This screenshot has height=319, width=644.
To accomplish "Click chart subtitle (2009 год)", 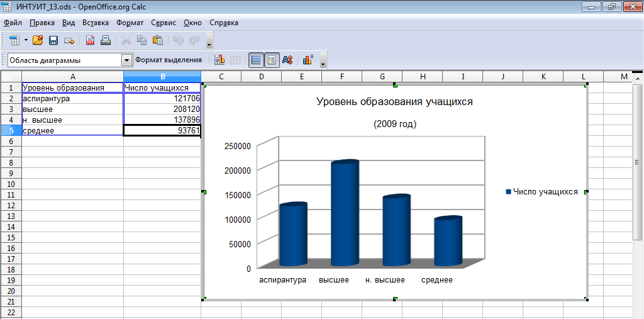I will pos(395,124).
